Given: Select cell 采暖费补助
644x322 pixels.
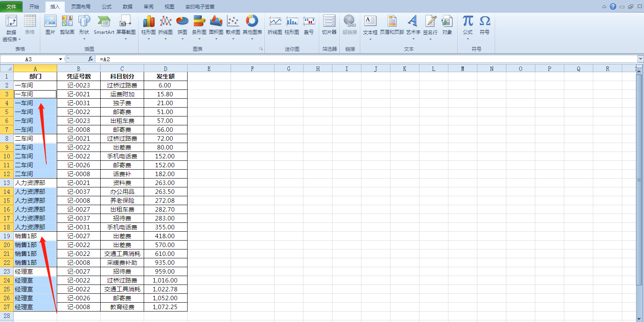Looking at the screenshot, I should coord(122,263).
